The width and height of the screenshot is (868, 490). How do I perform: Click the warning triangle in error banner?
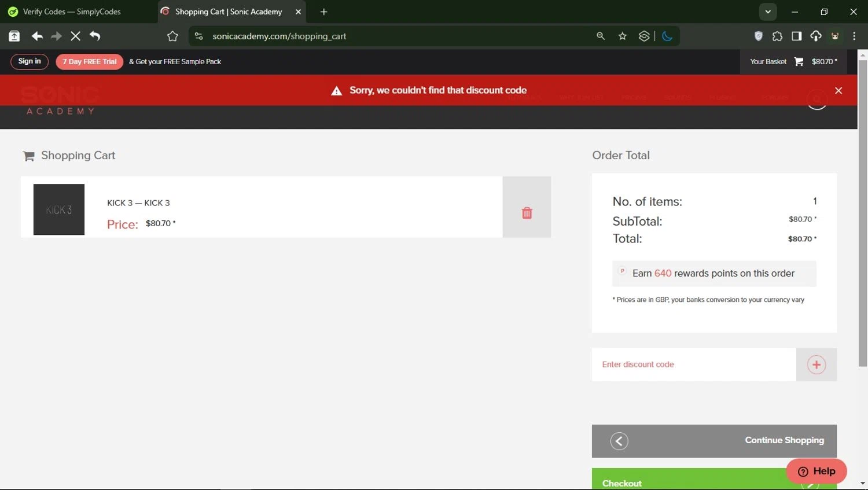[x=336, y=91]
